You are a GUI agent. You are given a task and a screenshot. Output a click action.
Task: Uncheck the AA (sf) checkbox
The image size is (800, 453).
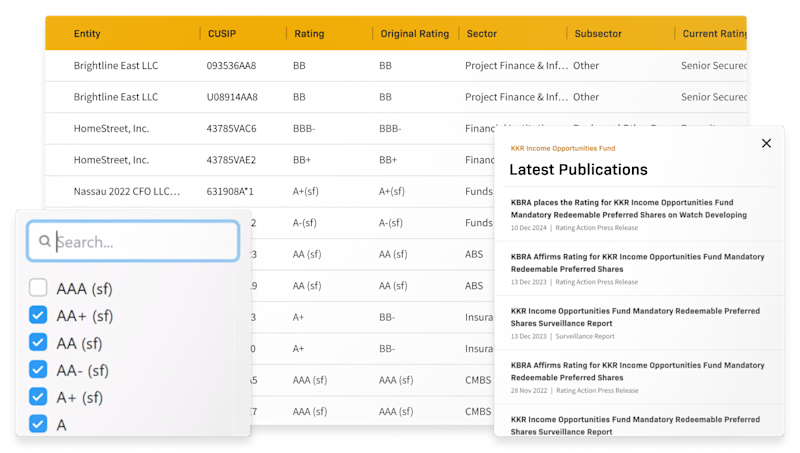(x=38, y=342)
